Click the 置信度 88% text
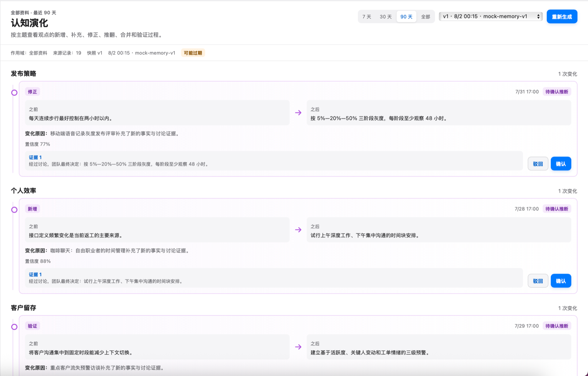The width and height of the screenshot is (588, 376). (x=38, y=261)
